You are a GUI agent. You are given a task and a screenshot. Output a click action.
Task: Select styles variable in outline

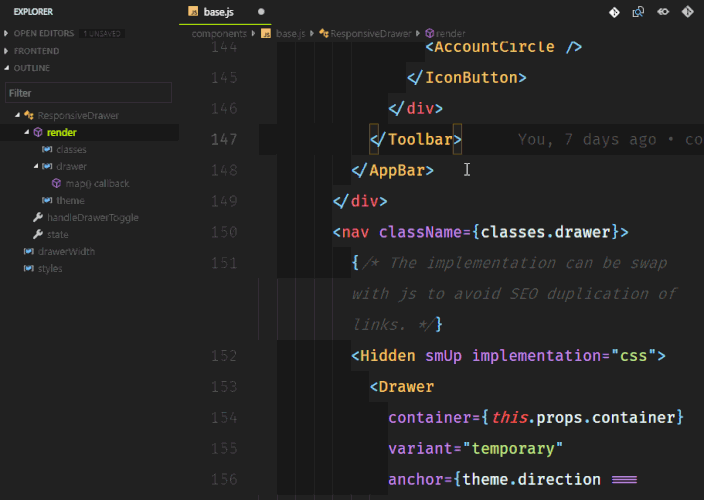click(50, 268)
